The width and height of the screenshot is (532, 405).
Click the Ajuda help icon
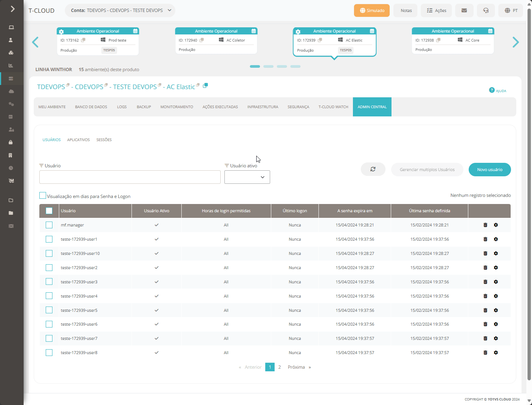(492, 90)
